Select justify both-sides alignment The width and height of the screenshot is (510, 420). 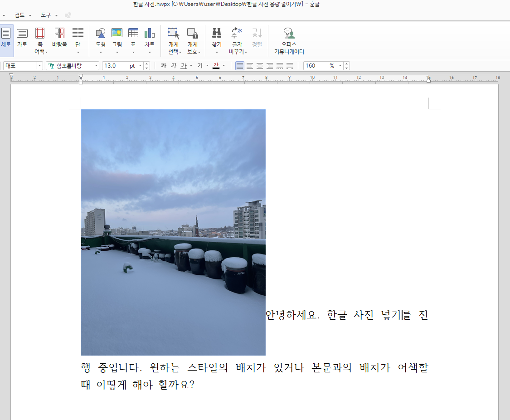pyautogui.click(x=240, y=66)
